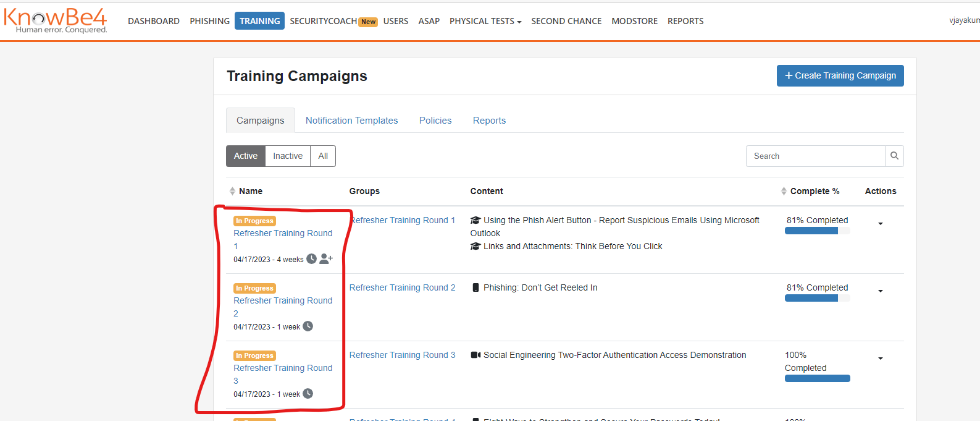Open group Refresher Training Round 2
This screenshot has width=980, height=421.
click(x=402, y=287)
